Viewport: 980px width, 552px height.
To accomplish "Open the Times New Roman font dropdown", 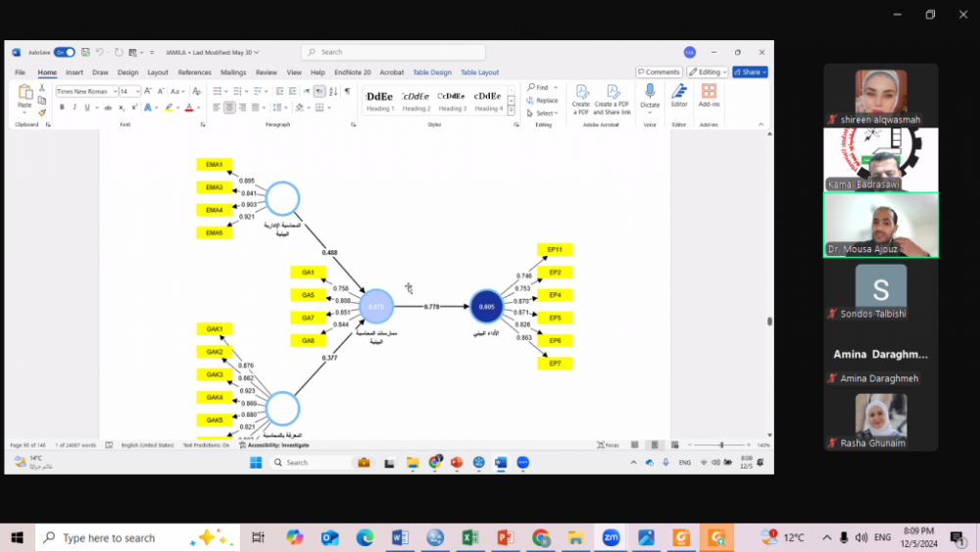I will (115, 92).
